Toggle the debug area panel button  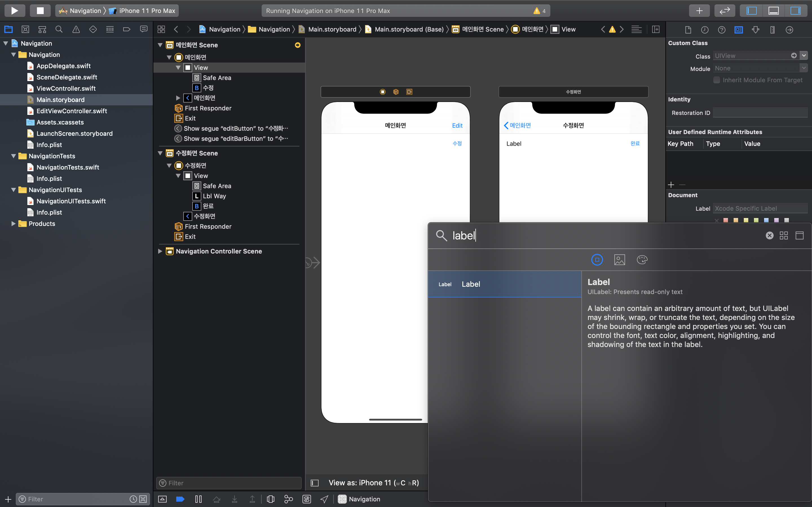pyautogui.click(x=774, y=11)
